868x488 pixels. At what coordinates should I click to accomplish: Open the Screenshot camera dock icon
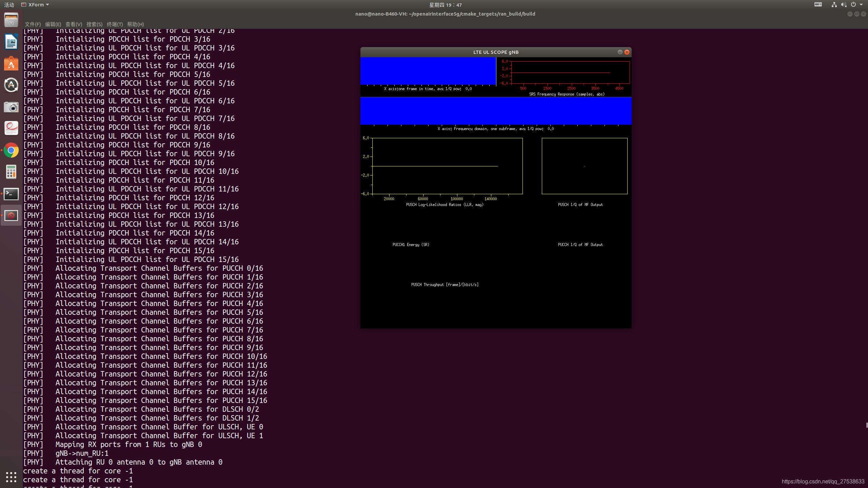[11, 107]
